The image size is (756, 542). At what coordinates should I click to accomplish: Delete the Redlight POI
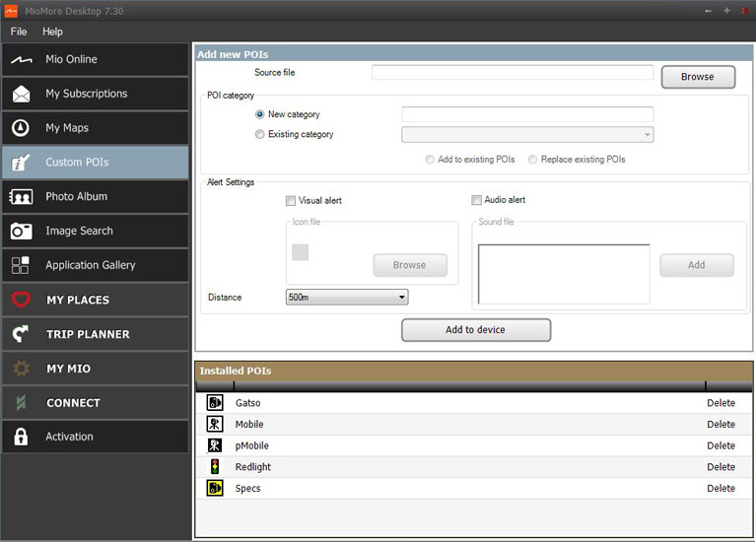(721, 467)
